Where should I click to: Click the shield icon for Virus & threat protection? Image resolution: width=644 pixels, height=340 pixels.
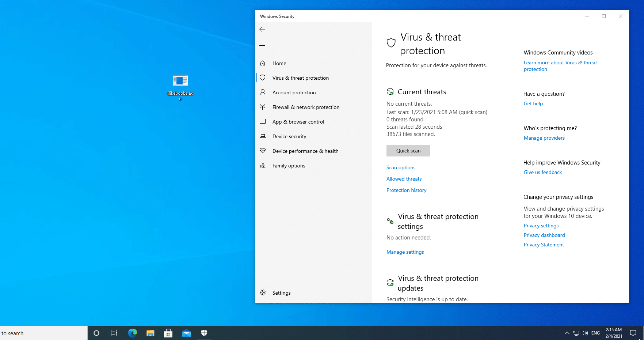point(263,78)
